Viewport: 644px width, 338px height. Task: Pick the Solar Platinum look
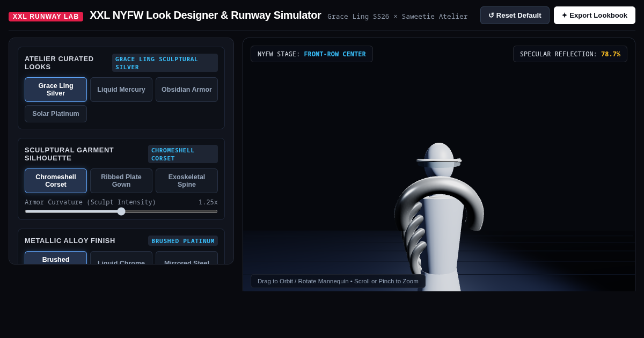[56, 114]
